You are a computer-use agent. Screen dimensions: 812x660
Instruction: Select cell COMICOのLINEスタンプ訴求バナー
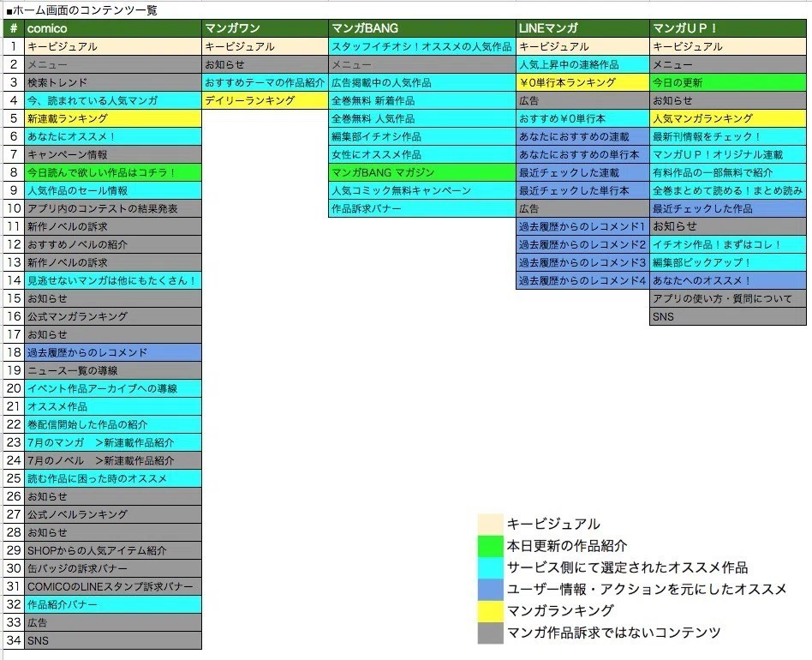(x=113, y=586)
